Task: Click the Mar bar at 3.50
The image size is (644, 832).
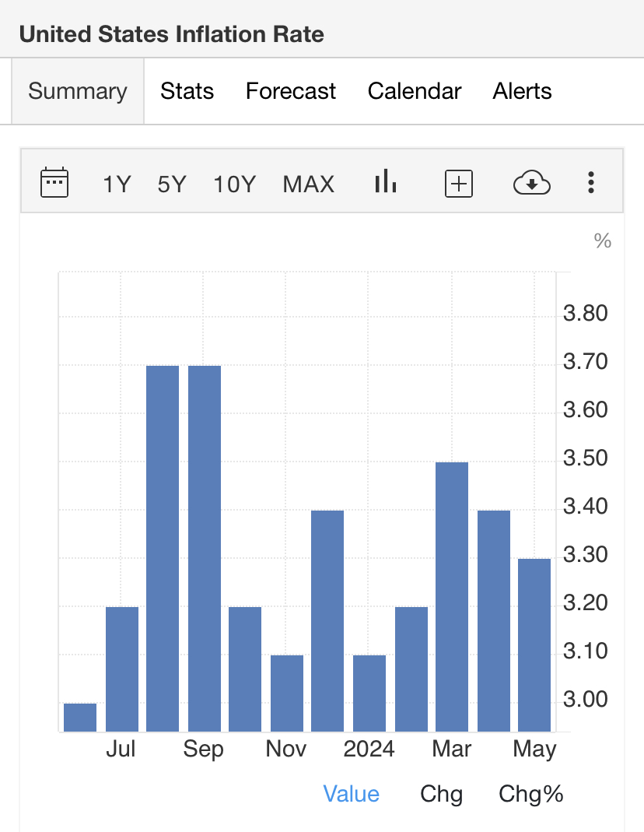Action: coord(452,597)
